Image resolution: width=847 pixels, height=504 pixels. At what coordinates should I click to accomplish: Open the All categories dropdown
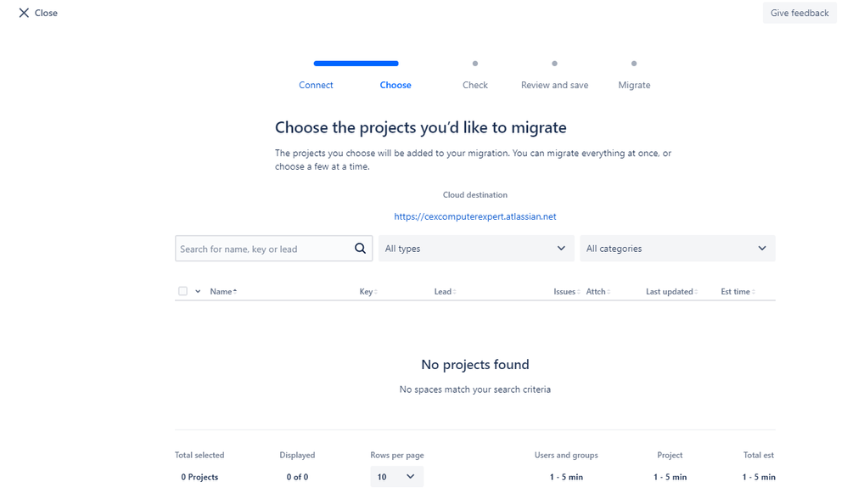click(x=677, y=249)
